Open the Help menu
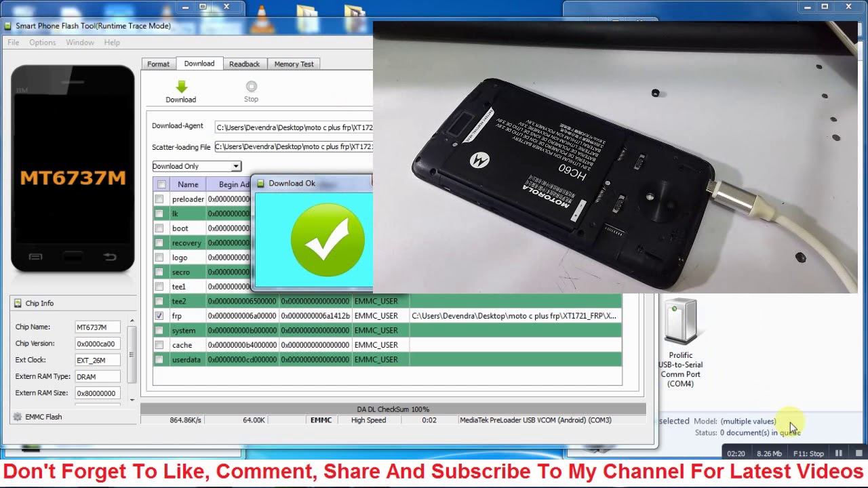The width and height of the screenshot is (868, 488). tap(112, 42)
